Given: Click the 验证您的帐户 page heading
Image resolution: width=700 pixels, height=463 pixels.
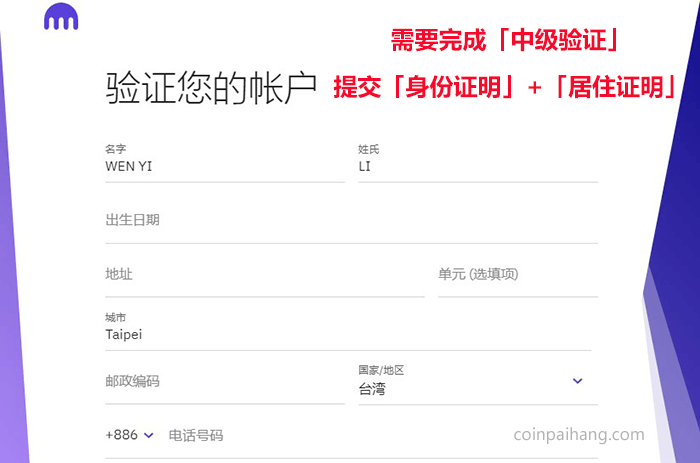Looking at the screenshot, I should tap(211, 88).
